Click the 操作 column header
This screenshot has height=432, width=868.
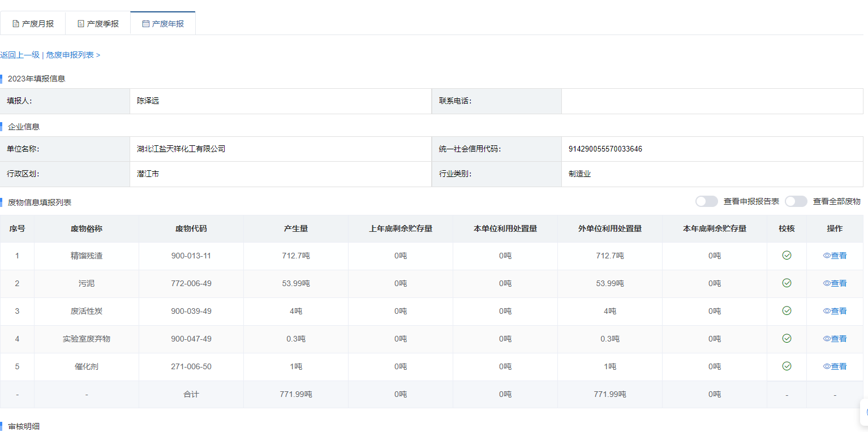(x=835, y=228)
